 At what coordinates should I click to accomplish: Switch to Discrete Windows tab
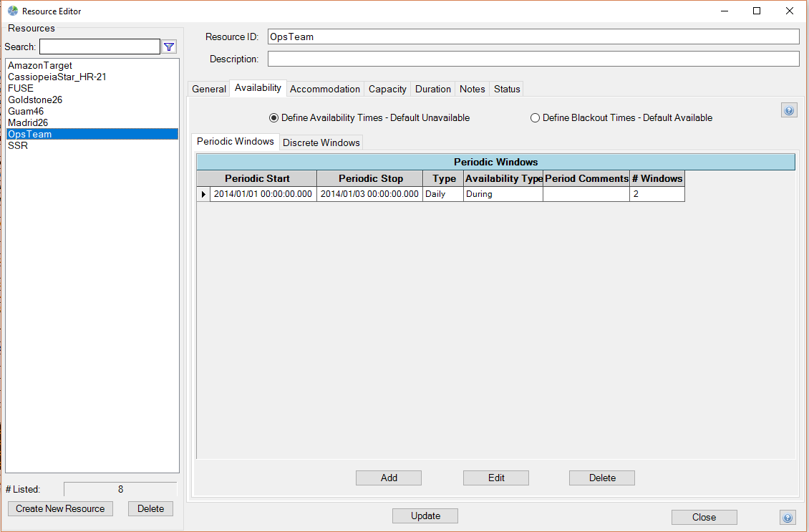pyautogui.click(x=321, y=142)
